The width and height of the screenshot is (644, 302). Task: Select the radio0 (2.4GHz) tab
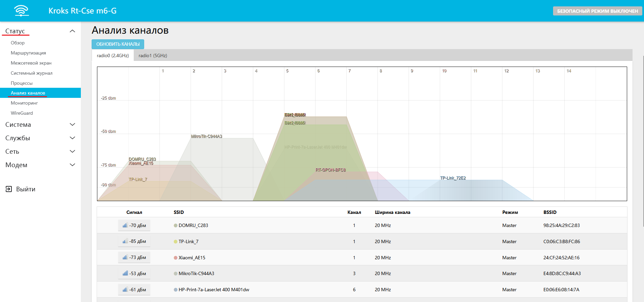(113, 55)
